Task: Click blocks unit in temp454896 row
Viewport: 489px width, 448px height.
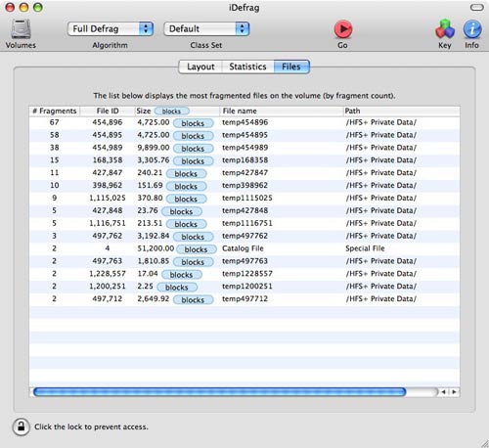Action: click(193, 123)
